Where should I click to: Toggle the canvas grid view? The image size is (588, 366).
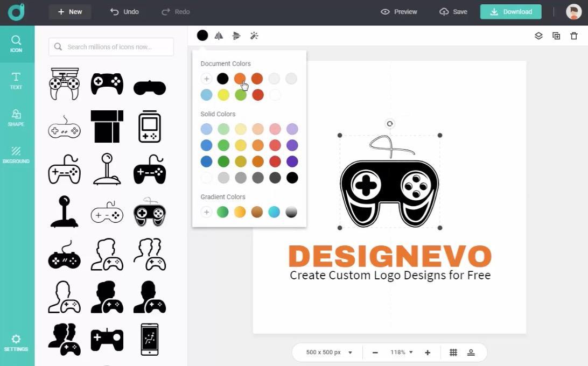pyautogui.click(x=453, y=352)
